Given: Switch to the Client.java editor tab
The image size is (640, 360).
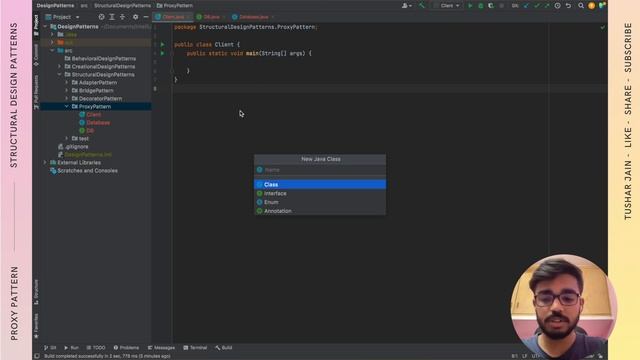Looking at the screenshot, I should pos(173,17).
